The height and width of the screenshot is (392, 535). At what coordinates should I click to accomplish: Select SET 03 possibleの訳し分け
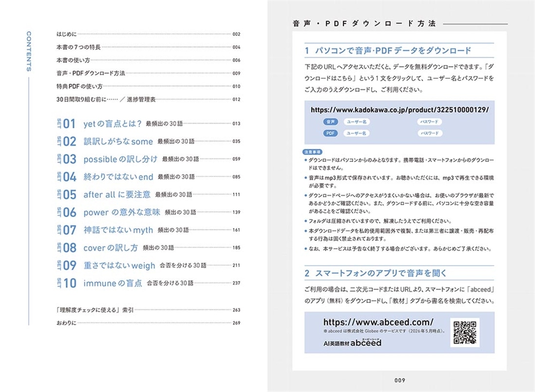click(x=148, y=159)
